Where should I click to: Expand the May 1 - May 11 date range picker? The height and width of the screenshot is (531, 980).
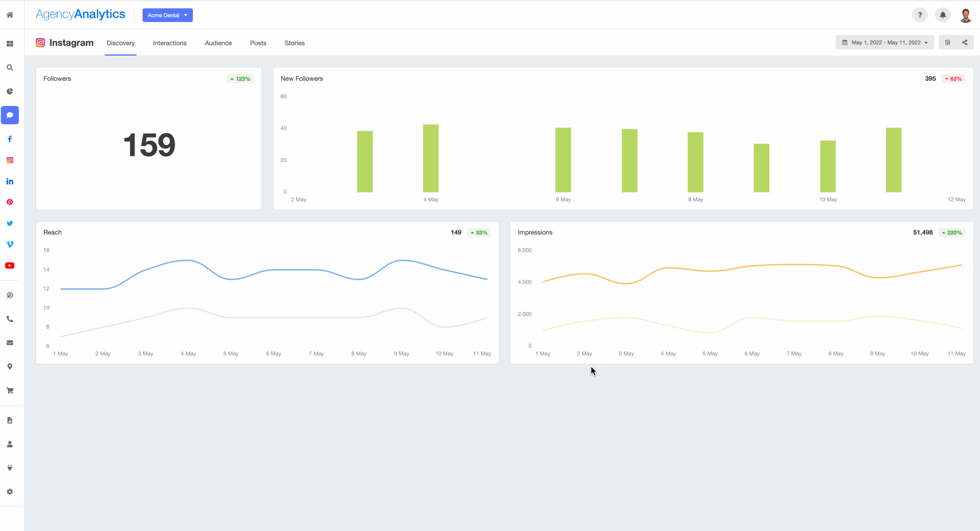[x=884, y=42]
